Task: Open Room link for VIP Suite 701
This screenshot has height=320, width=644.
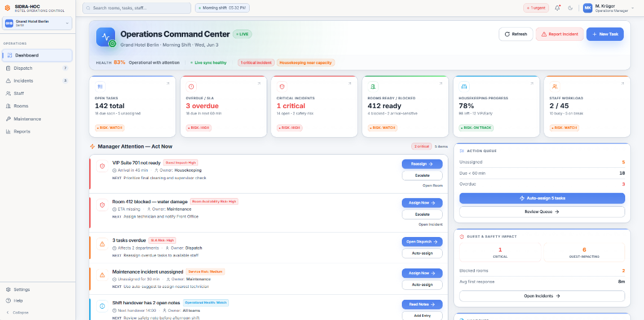Action: pos(433,185)
